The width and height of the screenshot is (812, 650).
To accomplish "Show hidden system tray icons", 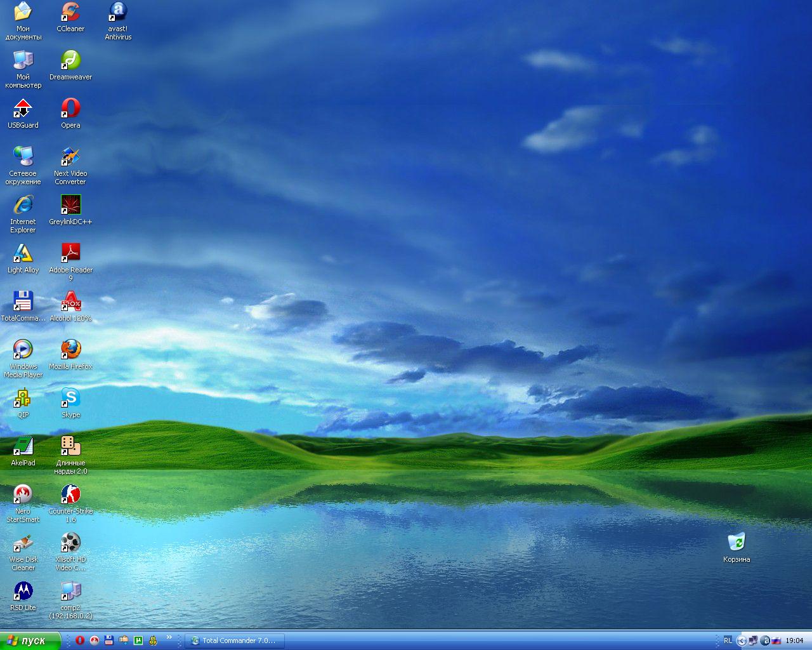I will tap(741, 640).
